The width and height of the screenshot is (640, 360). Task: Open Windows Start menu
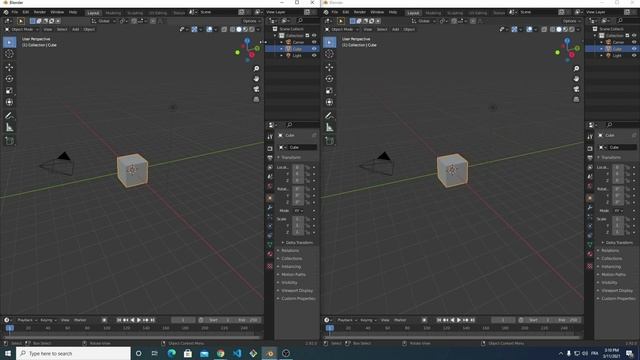point(7,353)
